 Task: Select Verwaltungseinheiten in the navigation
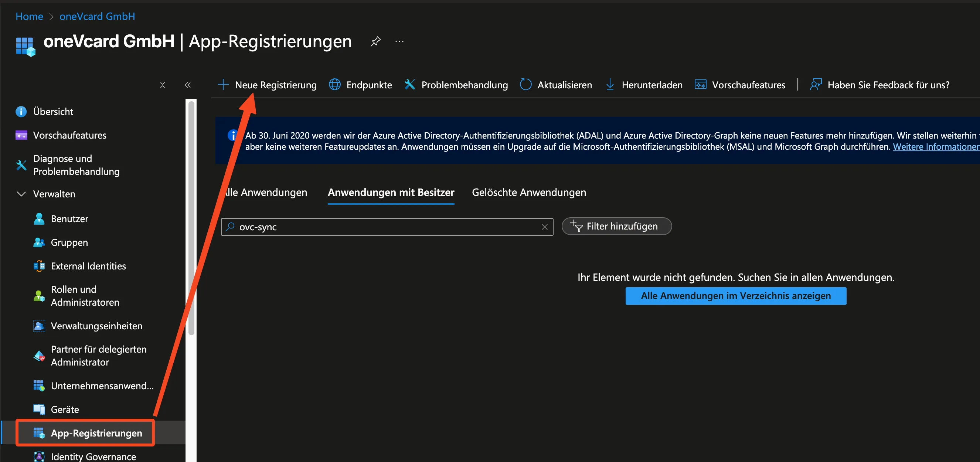click(x=96, y=326)
